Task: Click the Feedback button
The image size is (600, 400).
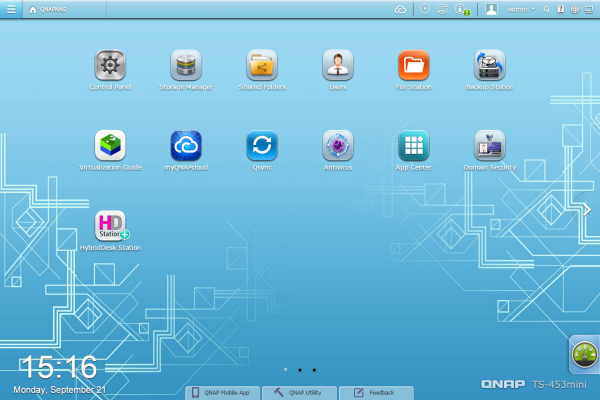Action: [x=375, y=392]
